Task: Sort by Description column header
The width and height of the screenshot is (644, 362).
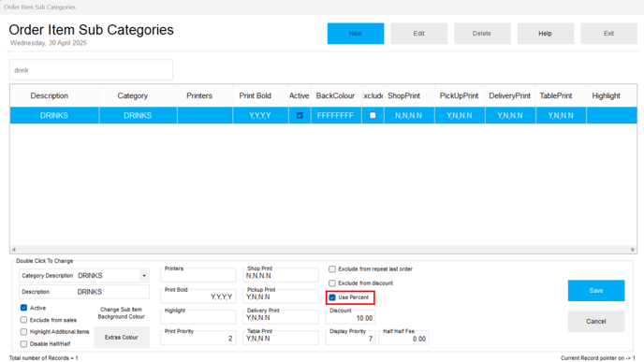Action: [x=54, y=95]
